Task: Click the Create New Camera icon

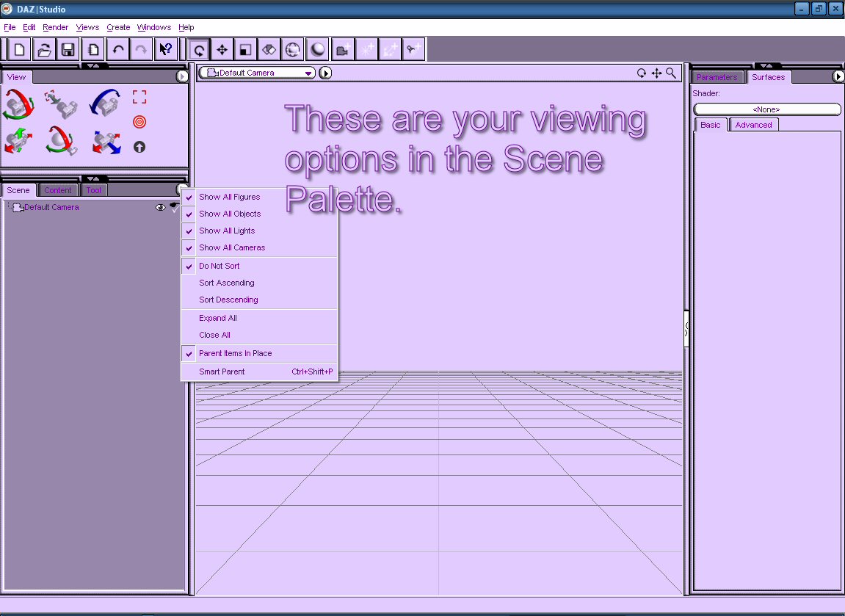Action: (342, 50)
